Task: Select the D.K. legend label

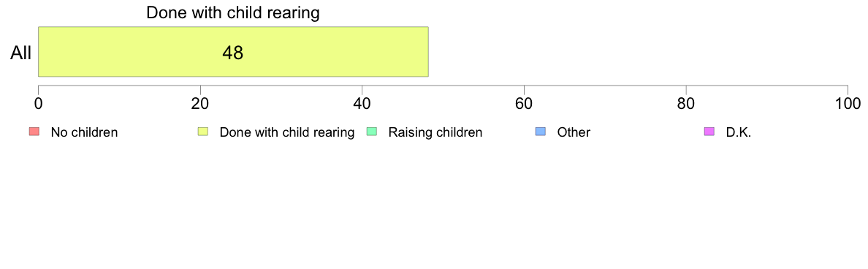Action: click(x=739, y=132)
